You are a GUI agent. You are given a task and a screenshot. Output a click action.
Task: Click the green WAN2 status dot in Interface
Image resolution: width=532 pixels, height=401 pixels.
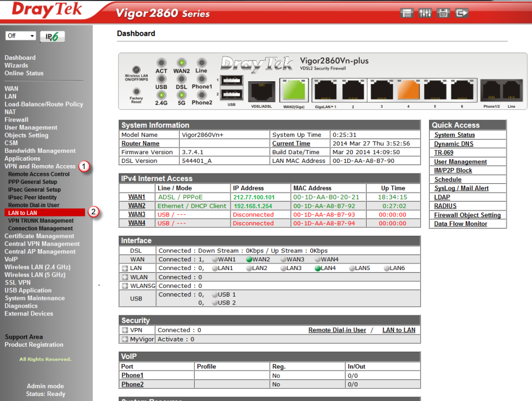pyautogui.click(x=249, y=260)
